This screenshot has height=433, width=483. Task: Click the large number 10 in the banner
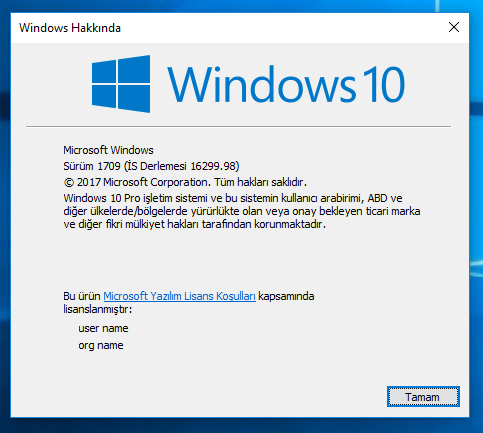pyautogui.click(x=384, y=84)
